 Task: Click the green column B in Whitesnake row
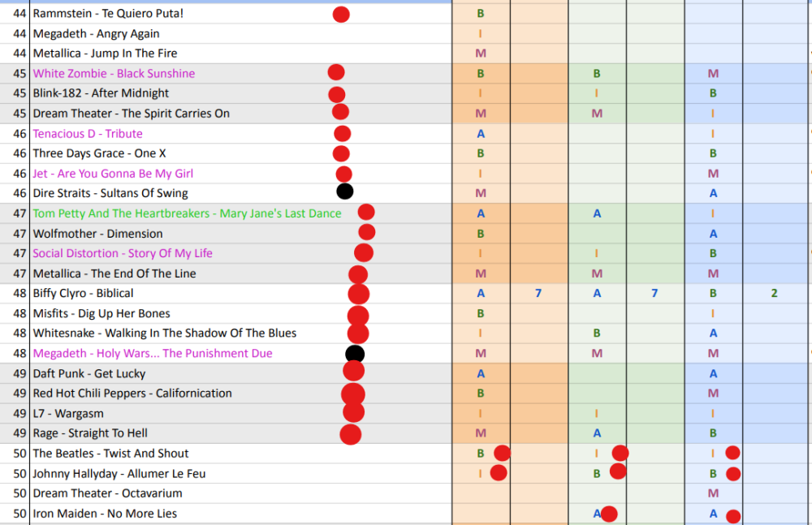coord(597,334)
